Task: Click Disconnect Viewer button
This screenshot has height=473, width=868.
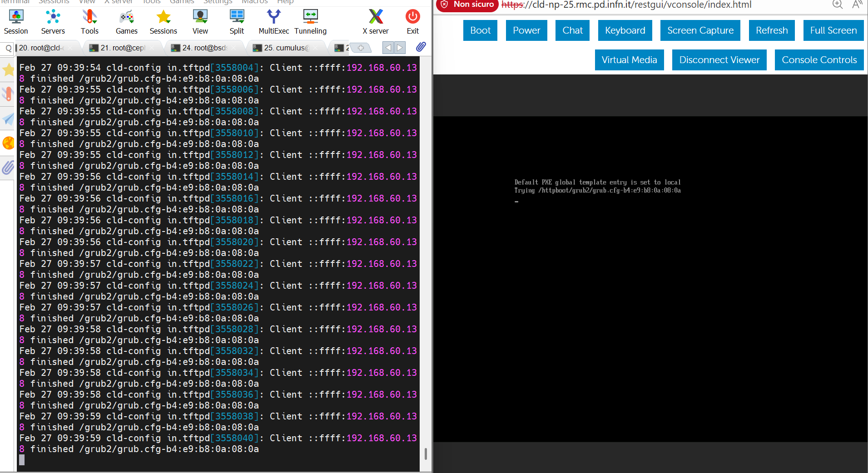Action: pos(719,60)
